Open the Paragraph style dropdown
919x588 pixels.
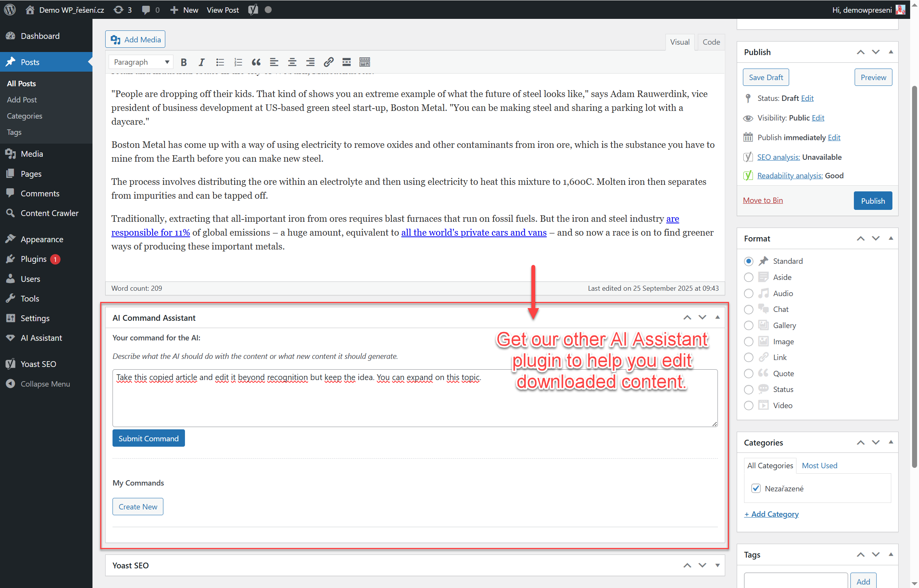(141, 62)
